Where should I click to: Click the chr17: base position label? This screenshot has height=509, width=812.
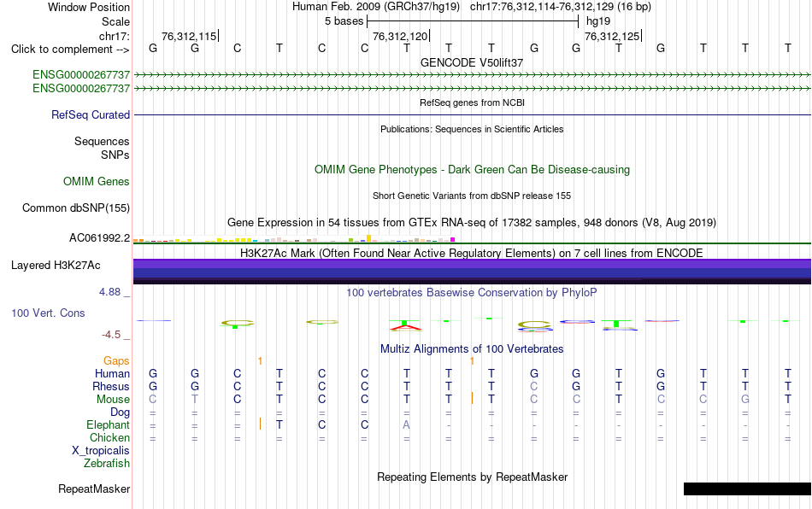(x=114, y=36)
